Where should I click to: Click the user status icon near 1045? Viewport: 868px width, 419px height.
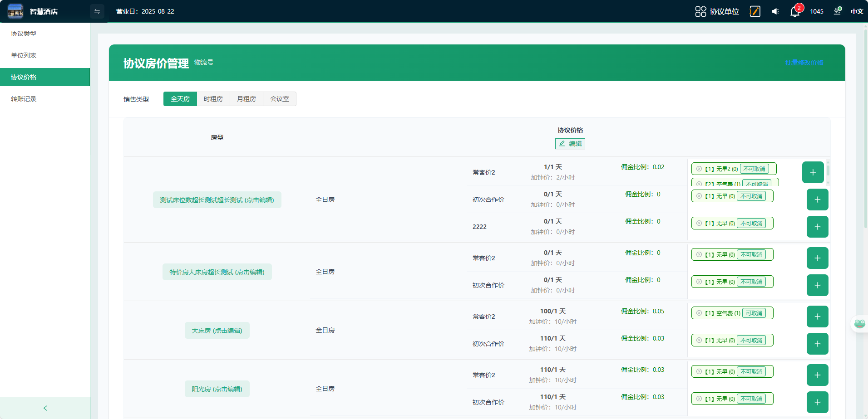pyautogui.click(x=837, y=11)
